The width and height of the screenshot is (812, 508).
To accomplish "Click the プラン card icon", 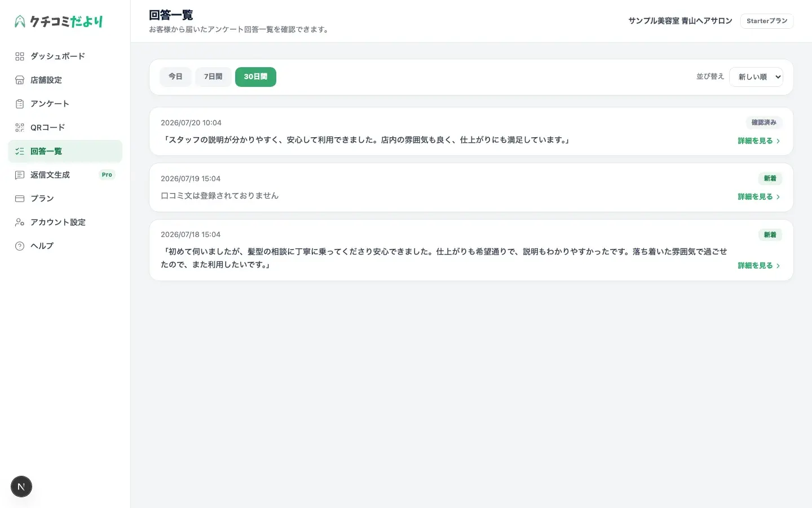I will pyautogui.click(x=20, y=199).
